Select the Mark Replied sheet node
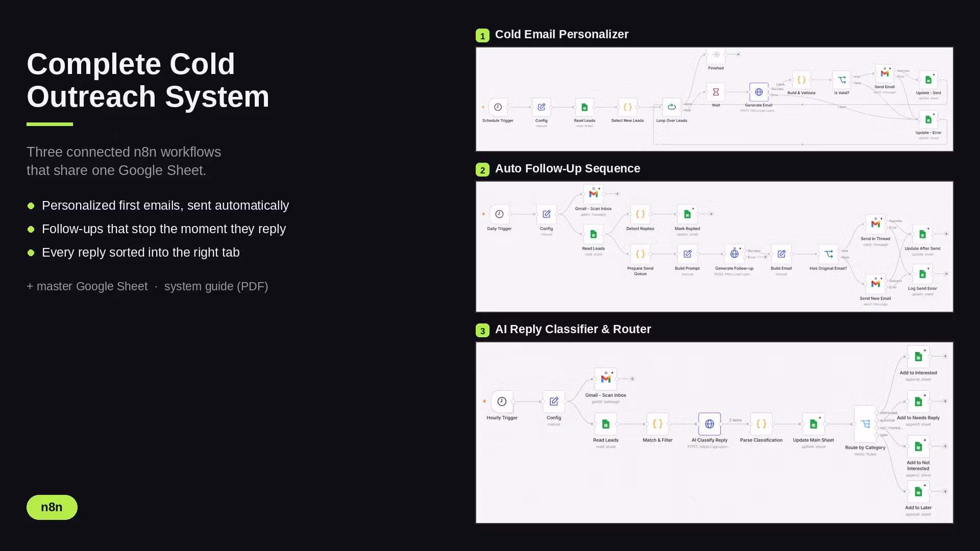Viewport: 980px width, 551px height. tap(687, 214)
